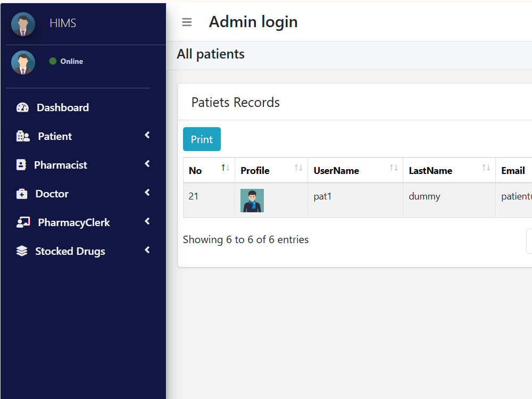This screenshot has width=532, height=399.
Task: Sort table by No column arrows
Action: coord(225,168)
